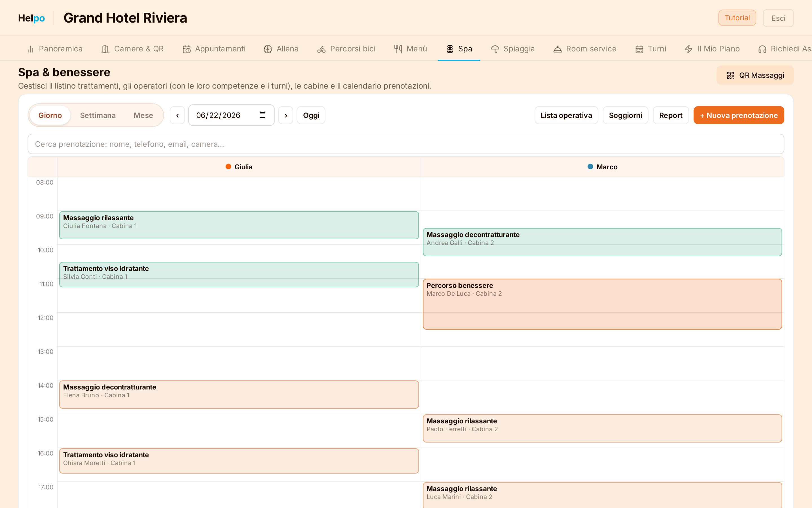This screenshot has height=508, width=812.
Task: Click the Il Mio Piano lightning icon
Action: (x=689, y=49)
